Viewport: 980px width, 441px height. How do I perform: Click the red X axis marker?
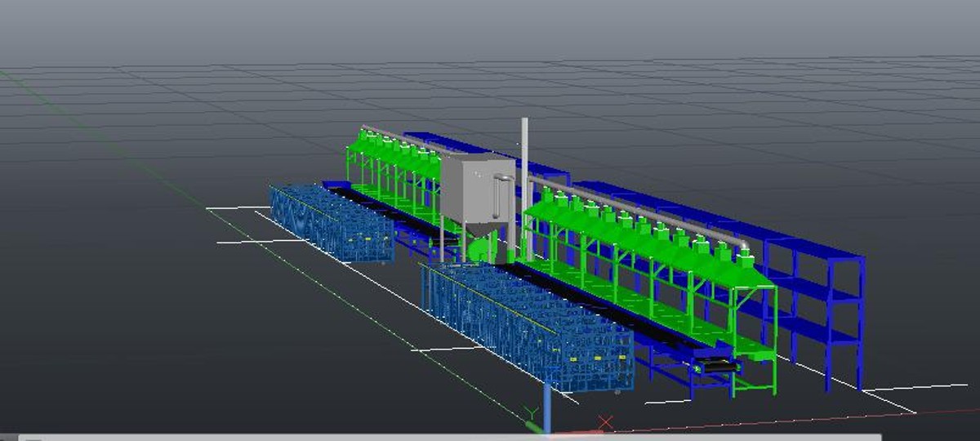coord(605,422)
